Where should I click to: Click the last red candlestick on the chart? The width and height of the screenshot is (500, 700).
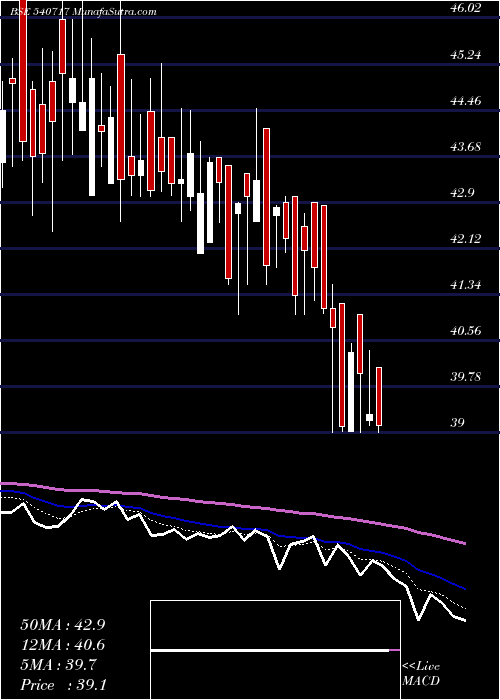pos(379,396)
